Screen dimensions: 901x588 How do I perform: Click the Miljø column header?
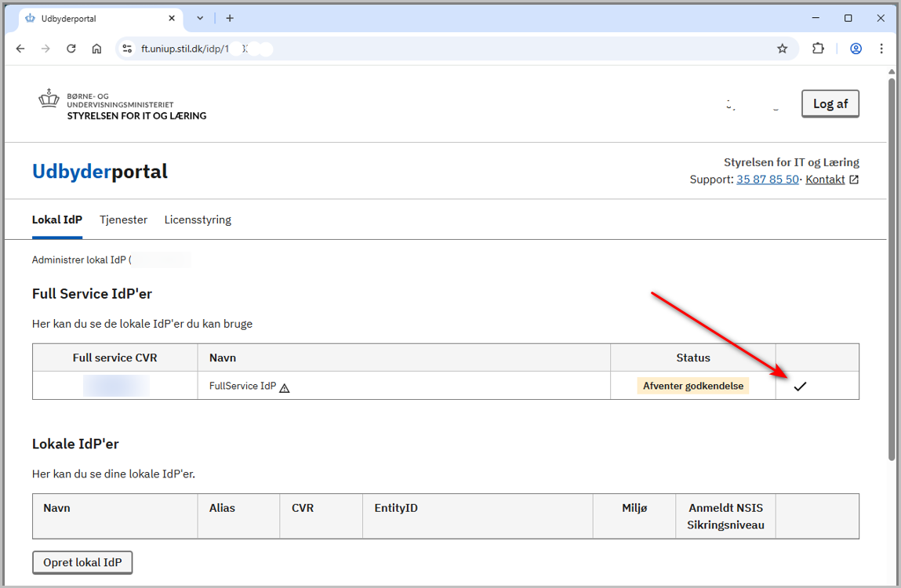634,516
